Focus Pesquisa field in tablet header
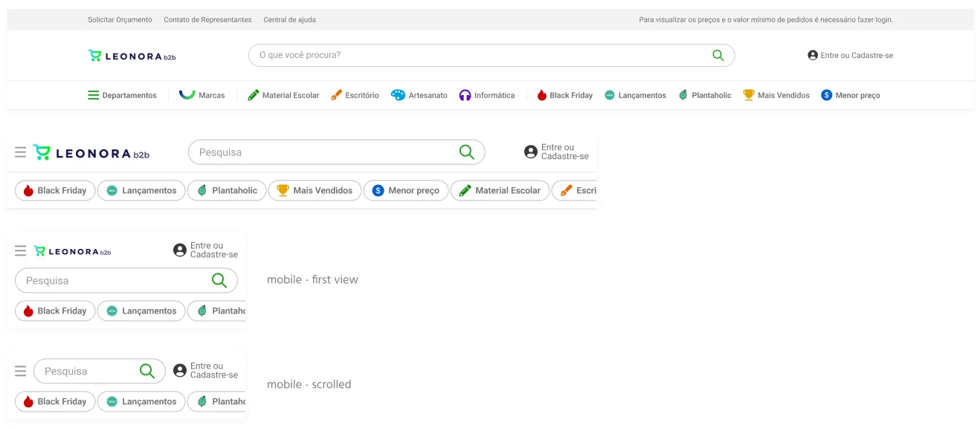 click(x=336, y=152)
